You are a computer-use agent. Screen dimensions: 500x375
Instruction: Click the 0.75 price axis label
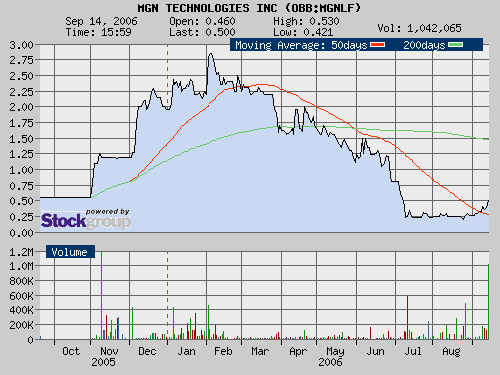click(21, 186)
